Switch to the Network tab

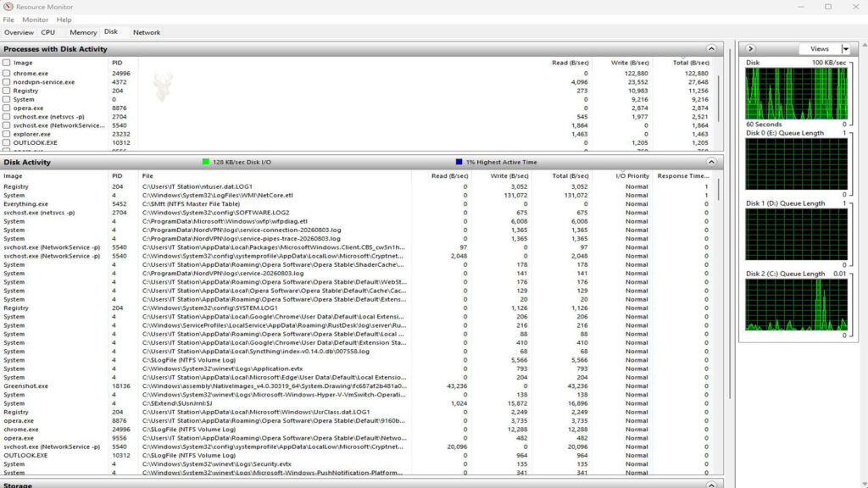(147, 32)
